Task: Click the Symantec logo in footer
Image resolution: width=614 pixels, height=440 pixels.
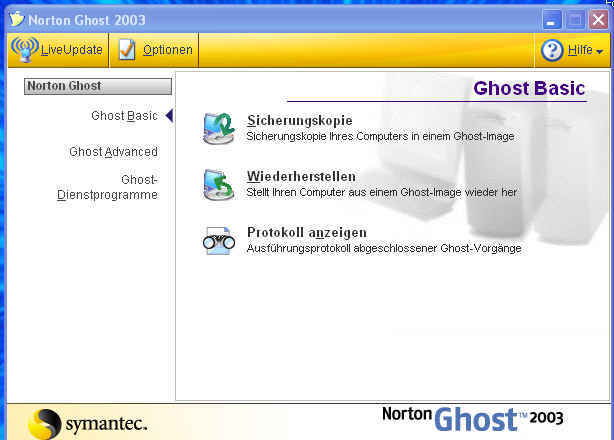Action: tap(88, 424)
